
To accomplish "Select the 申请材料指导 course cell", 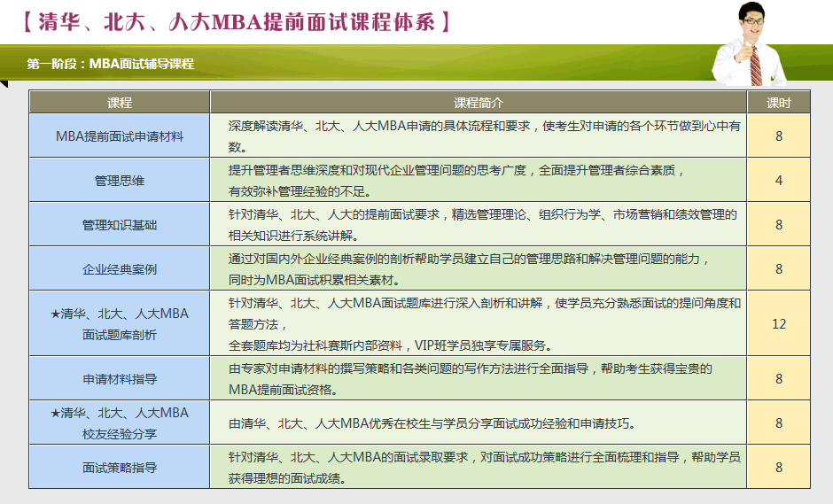I will [120, 378].
